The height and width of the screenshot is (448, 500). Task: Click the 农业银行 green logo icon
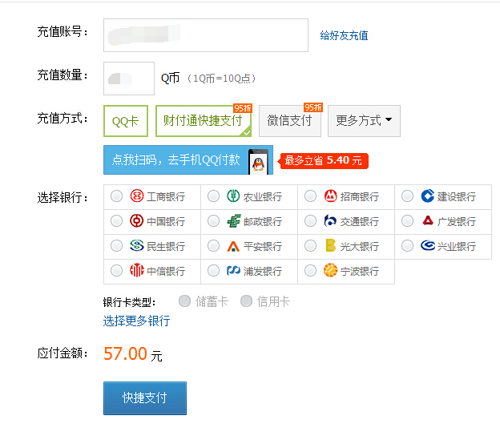point(233,196)
